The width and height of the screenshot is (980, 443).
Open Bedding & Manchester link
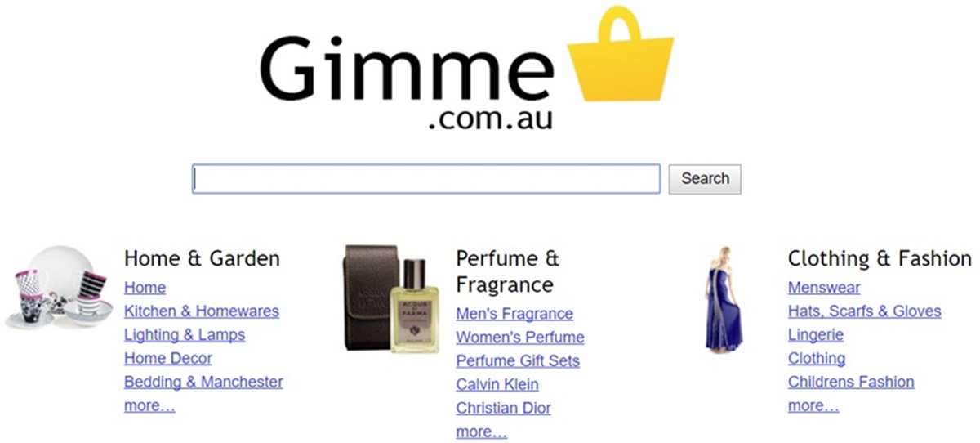coord(203,382)
